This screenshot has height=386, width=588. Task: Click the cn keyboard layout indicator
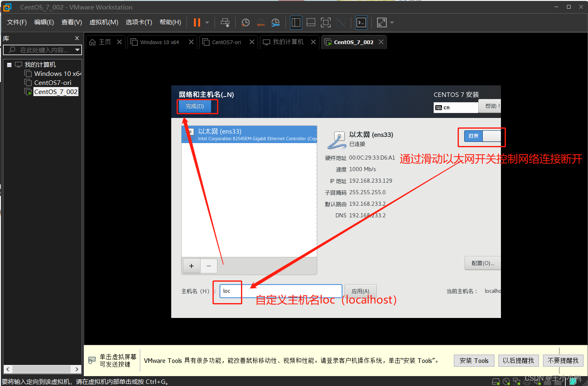[x=456, y=108]
